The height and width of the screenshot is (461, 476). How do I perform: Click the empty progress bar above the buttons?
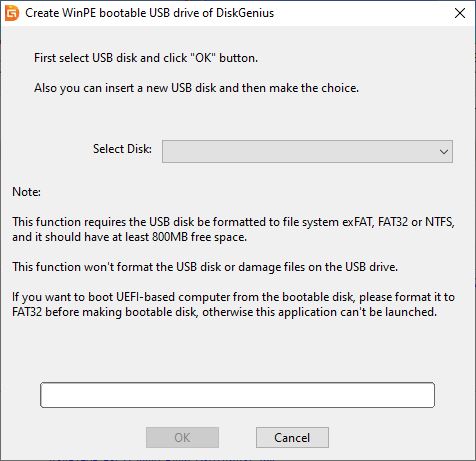pos(237,395)
